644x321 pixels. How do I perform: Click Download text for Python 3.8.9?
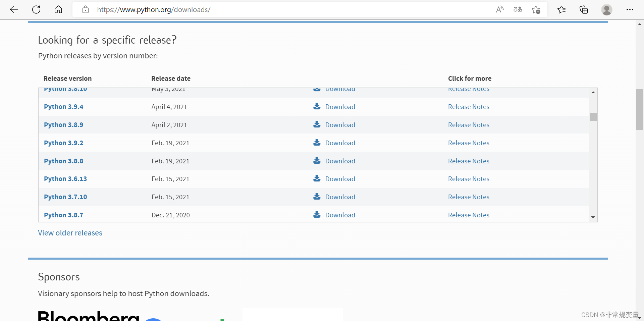point(340,125)
